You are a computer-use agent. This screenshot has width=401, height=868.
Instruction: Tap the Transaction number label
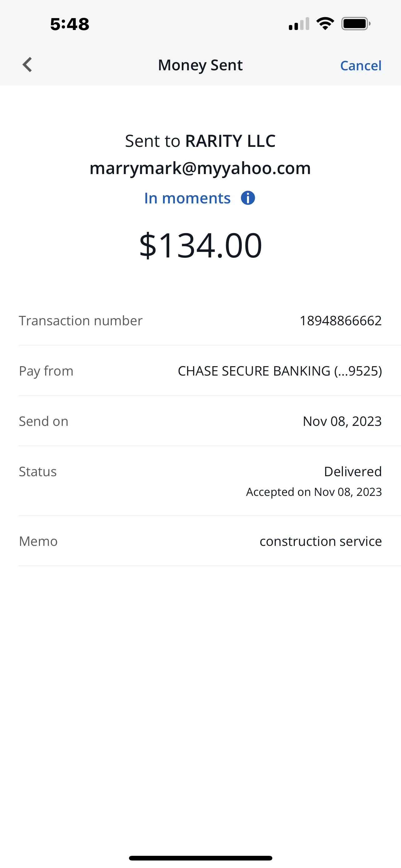pos(81,321)
